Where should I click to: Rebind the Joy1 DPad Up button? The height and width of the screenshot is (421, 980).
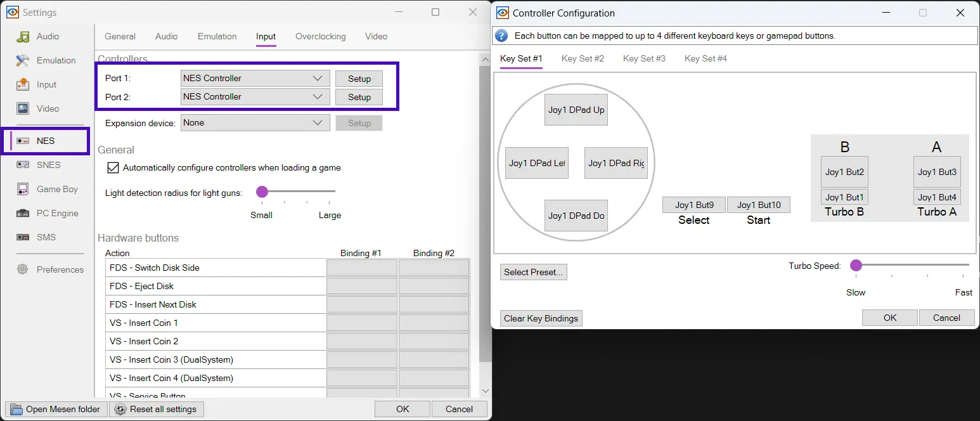576,110
